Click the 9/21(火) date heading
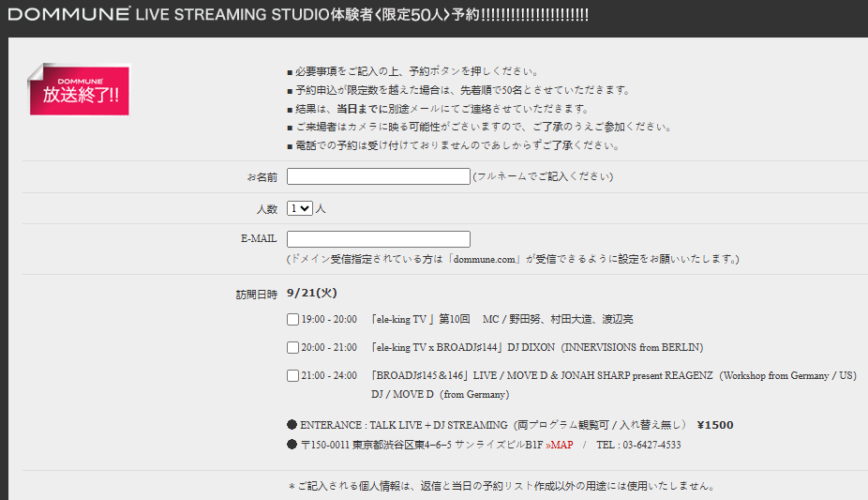 311,293
